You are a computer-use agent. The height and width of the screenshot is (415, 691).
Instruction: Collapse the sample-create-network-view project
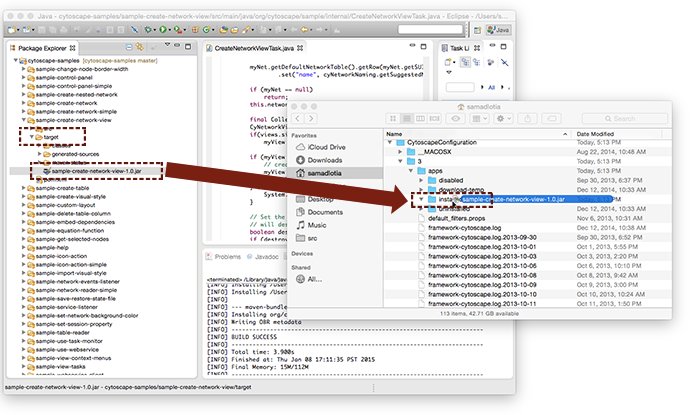pos(24,120)
